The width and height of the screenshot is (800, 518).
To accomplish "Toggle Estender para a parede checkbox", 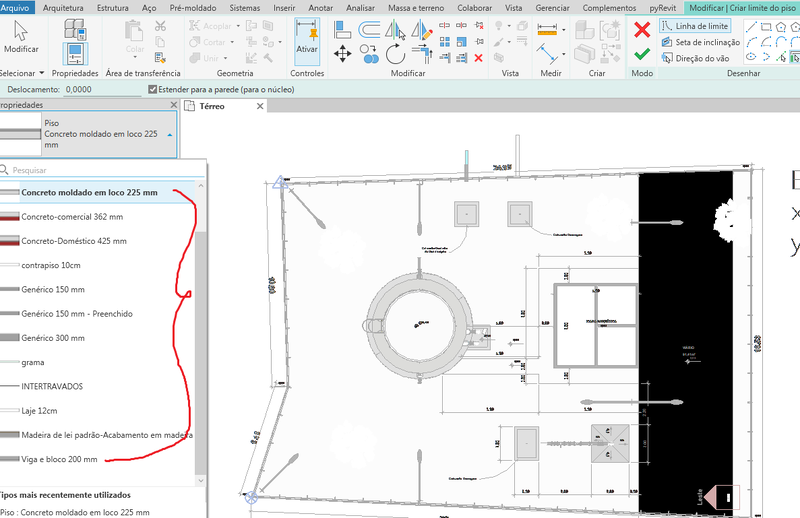I will [x=152, y=89].
